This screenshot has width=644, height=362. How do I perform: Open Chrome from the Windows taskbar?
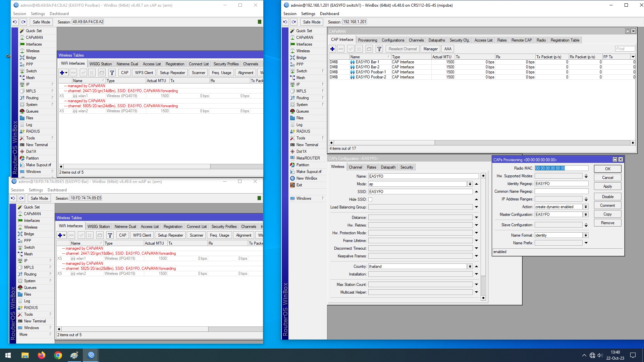58,355
